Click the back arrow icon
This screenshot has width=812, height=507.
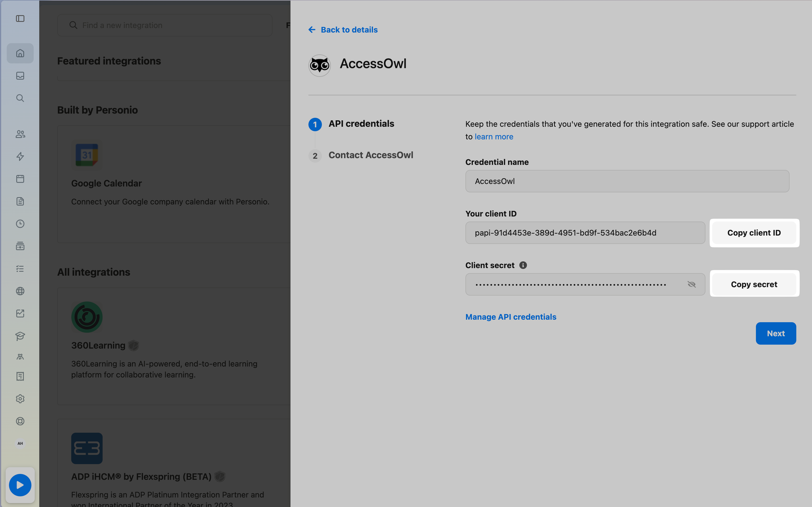point(312,30)
